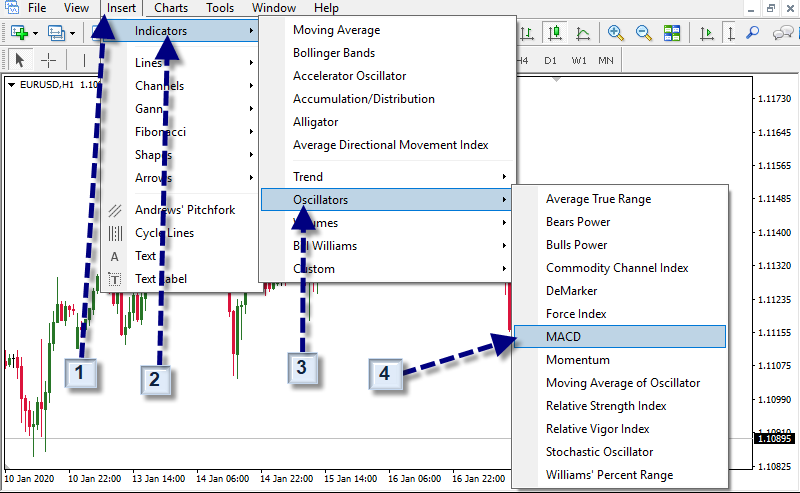Open Profiles dropdown arrow
800x493 pixels.
(x=72, y=34)
